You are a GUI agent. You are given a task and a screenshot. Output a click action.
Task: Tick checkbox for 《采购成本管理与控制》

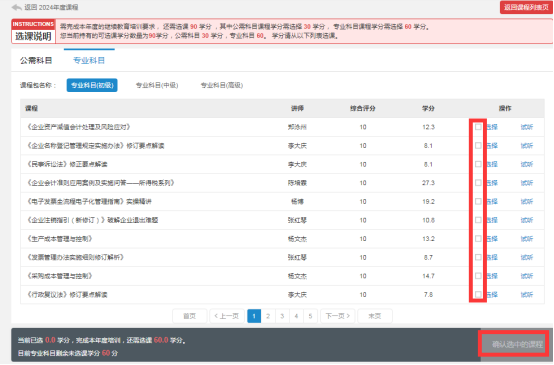tap(478, 276)
